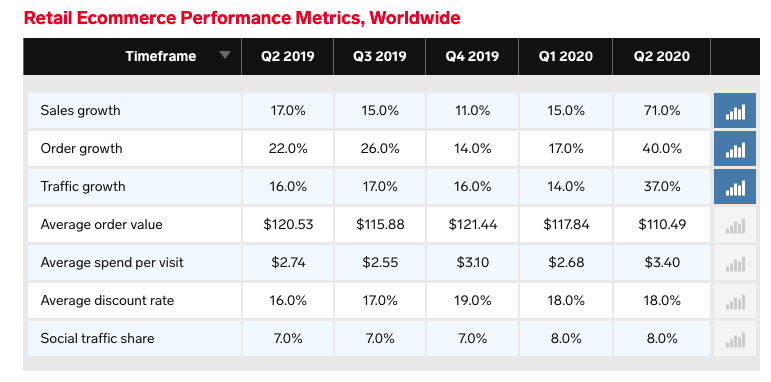Image resolution: width=771 pixels, height=382 pixels.
Task: Open the Order growth chart icon
Action: click(735, 148)
